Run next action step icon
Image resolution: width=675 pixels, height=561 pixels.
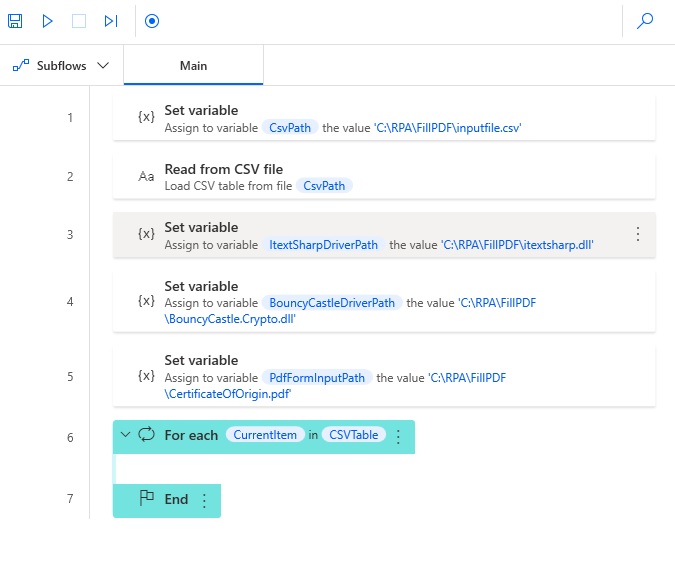coord(111,21)
